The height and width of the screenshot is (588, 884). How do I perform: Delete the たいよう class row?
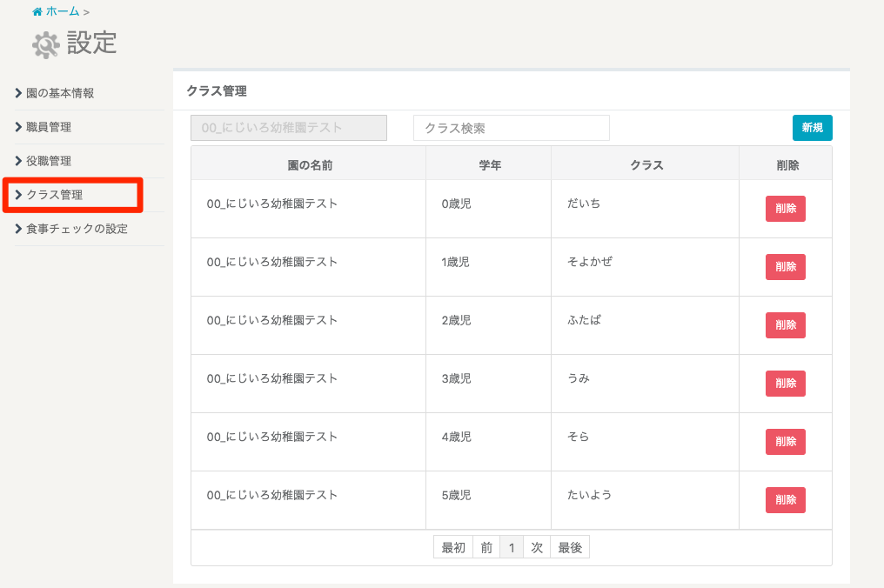[x=785, y=500]
